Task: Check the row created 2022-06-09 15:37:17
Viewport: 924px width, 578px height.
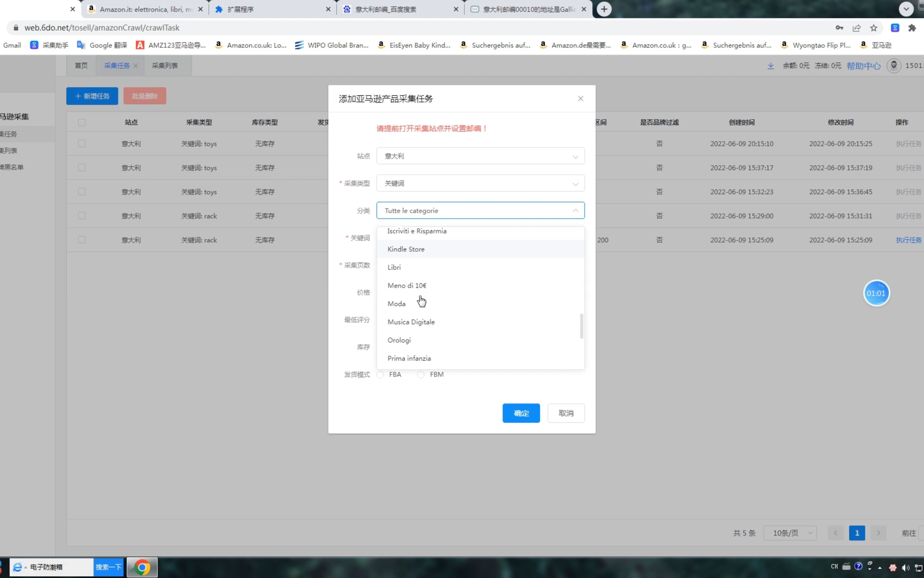Action: tap(82, 168)
